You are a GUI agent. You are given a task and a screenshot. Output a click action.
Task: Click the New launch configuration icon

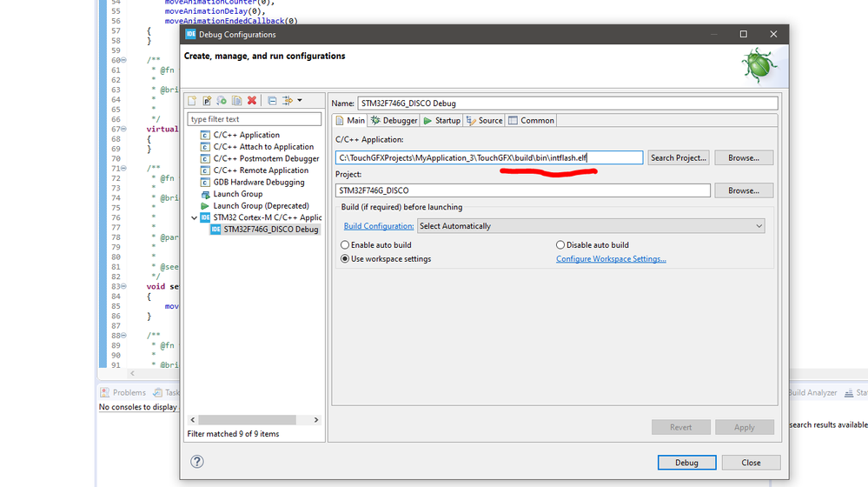192,100
